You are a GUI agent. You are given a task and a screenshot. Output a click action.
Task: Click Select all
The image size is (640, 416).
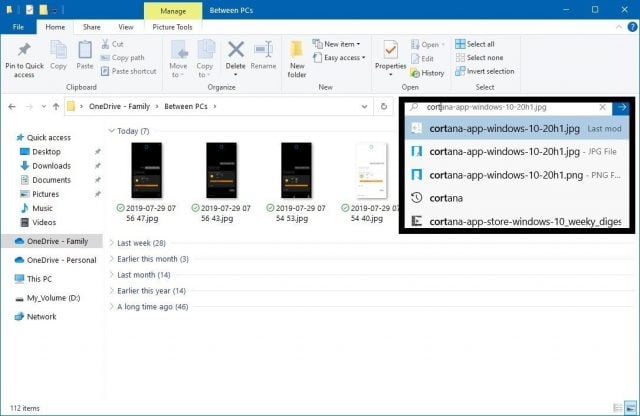475,44
